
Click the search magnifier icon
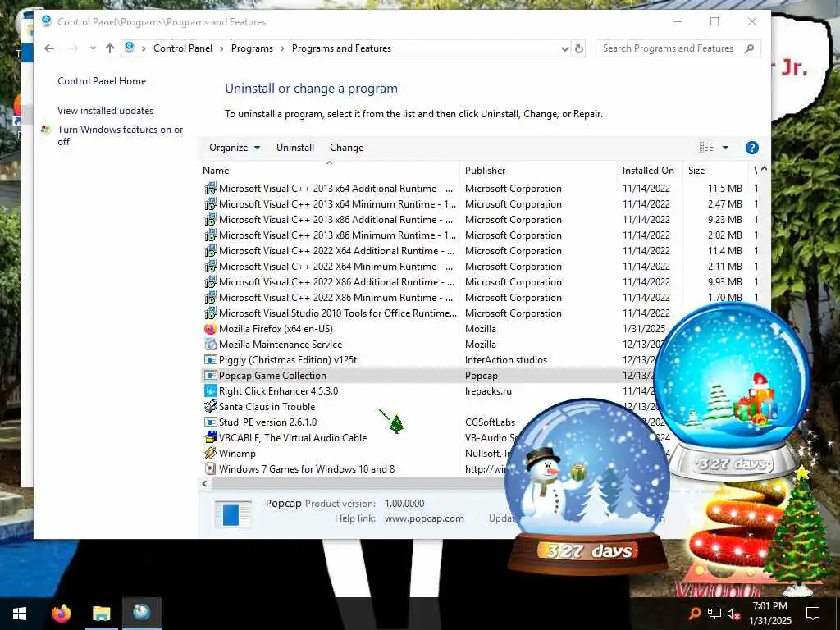[749, 48]
